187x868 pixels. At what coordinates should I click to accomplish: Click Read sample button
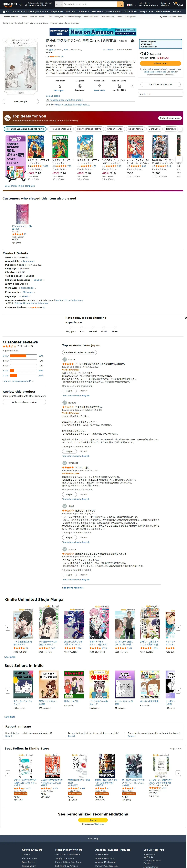21,101
